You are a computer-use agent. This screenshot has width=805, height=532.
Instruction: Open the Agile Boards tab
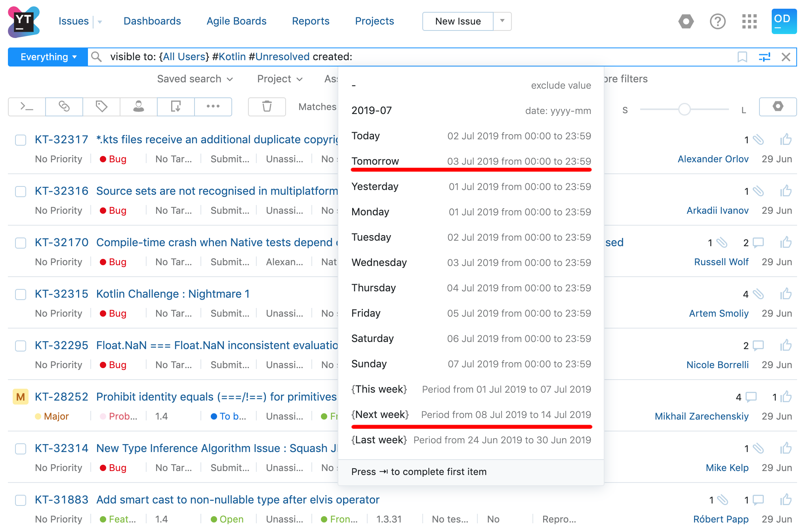click(x=237, y=21)
